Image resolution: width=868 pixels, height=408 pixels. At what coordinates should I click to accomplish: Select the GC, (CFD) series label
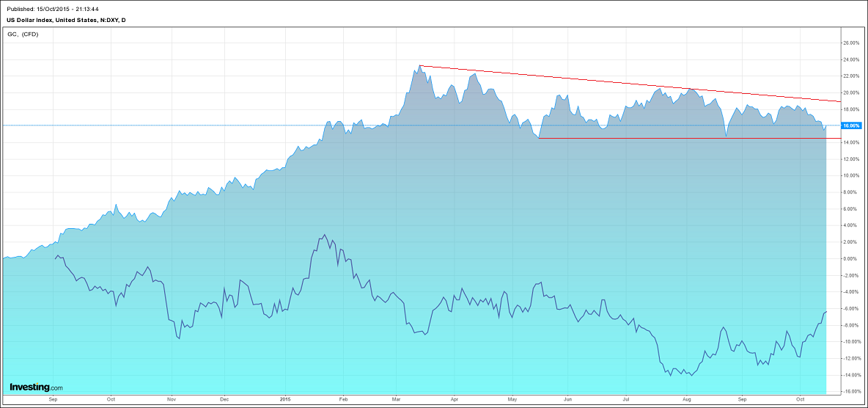(23, 34)
